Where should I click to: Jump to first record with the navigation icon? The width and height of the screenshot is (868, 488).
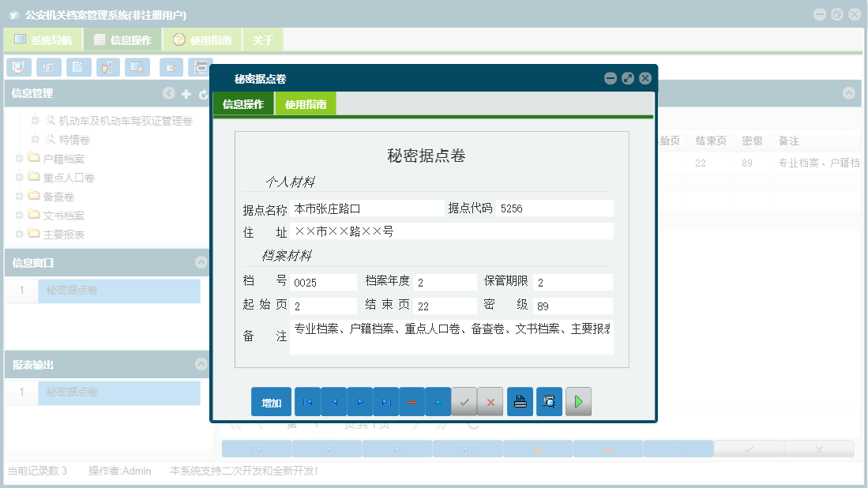tap(308, 401)
